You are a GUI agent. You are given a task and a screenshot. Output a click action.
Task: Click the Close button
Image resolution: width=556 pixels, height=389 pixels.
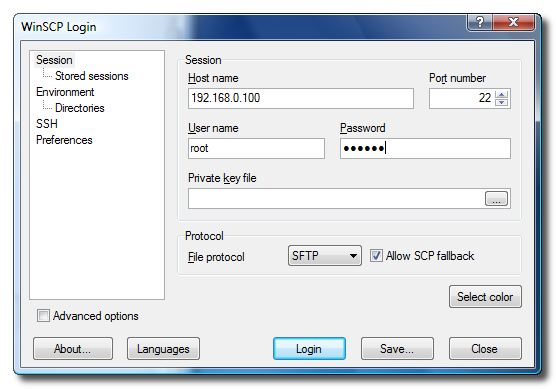pyautogui.click(x=485, y=349)
